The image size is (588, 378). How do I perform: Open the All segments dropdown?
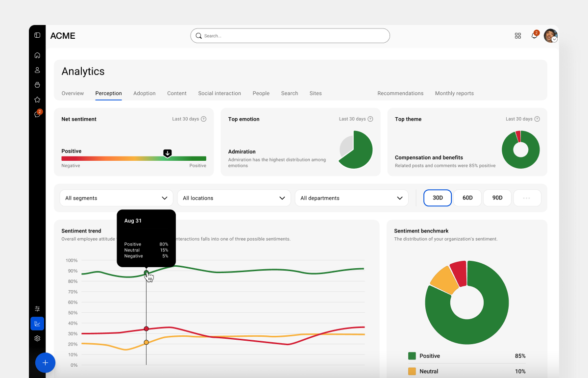(x=116, y=198)
